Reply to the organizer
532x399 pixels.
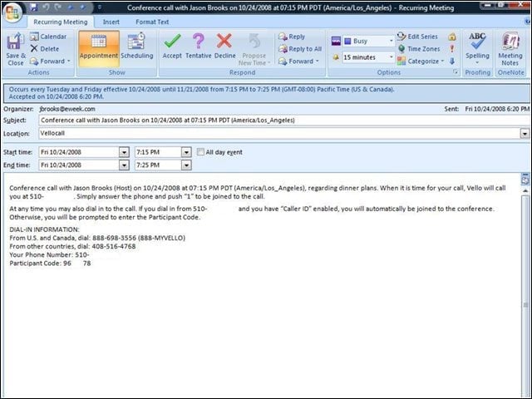[x=292, y=37]
